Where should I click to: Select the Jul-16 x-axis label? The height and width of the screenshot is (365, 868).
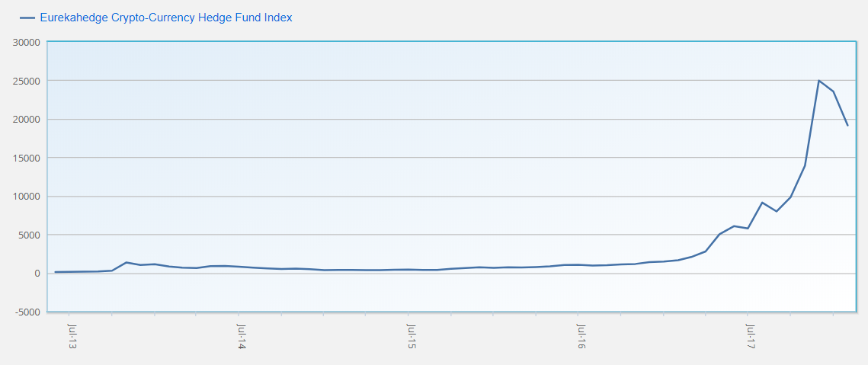tap(581, 336)
